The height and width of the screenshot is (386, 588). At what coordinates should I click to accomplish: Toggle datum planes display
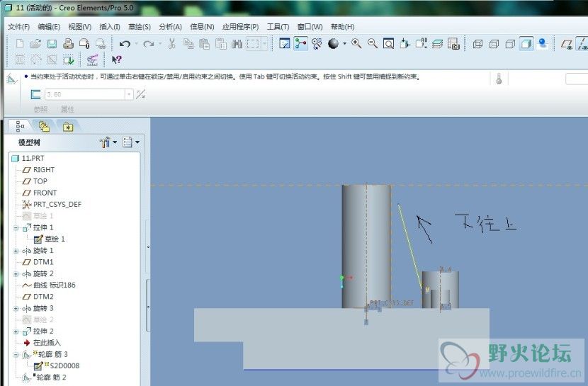click(566, 44)
